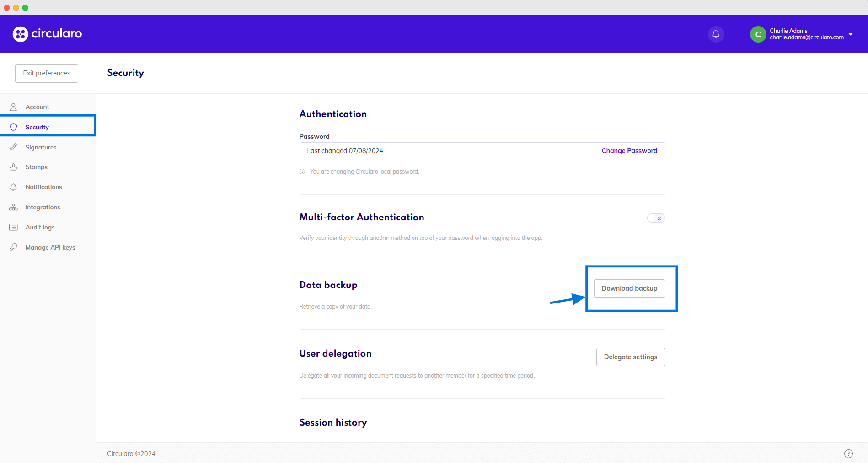Viewport: 868px width, 463px height.
Task: Click the Signatures pen icon in sidebar
Action: coord(14,147)
